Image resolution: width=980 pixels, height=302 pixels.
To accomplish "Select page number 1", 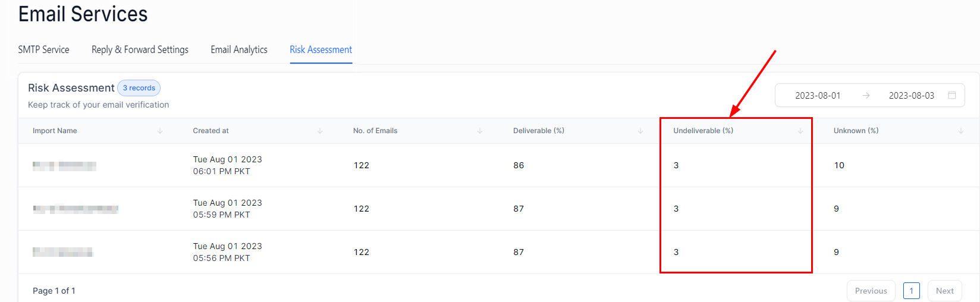I will (911, 291).
